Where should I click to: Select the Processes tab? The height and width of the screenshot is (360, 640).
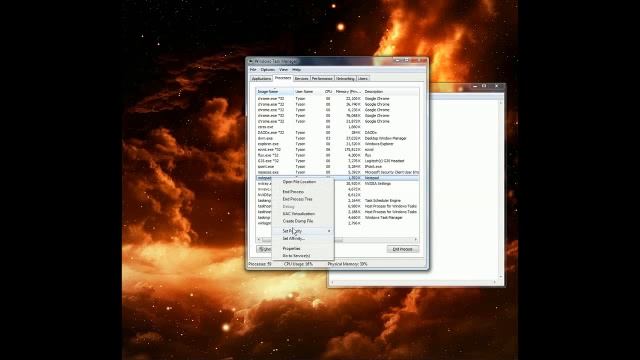click(x=283, y=78)
